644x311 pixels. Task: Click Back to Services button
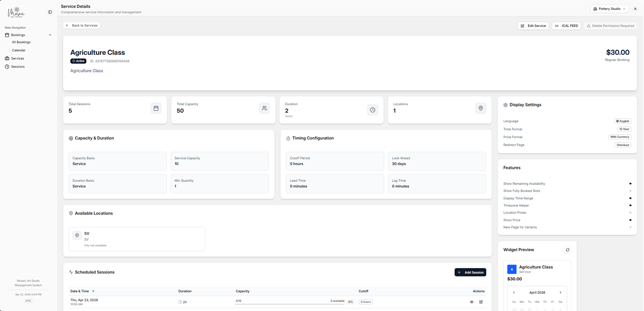click(x=82, y=26)
